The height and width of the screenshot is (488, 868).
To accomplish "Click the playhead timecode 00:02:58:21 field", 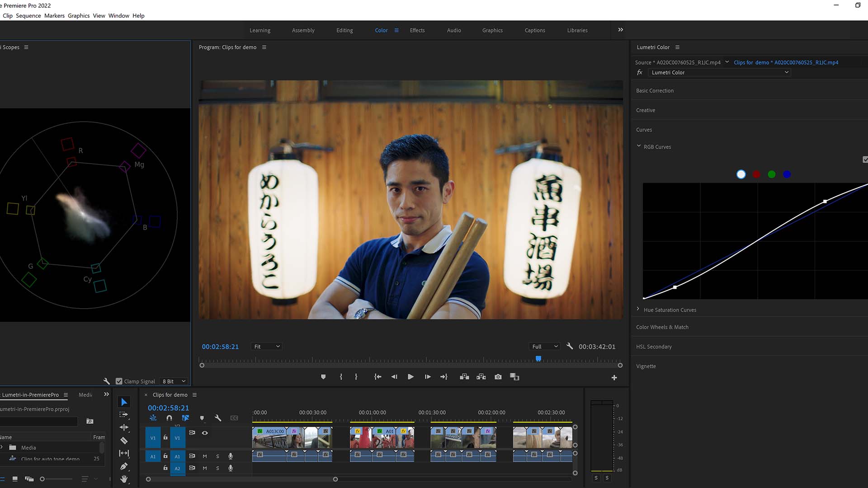I will click(x=168, y=407).
